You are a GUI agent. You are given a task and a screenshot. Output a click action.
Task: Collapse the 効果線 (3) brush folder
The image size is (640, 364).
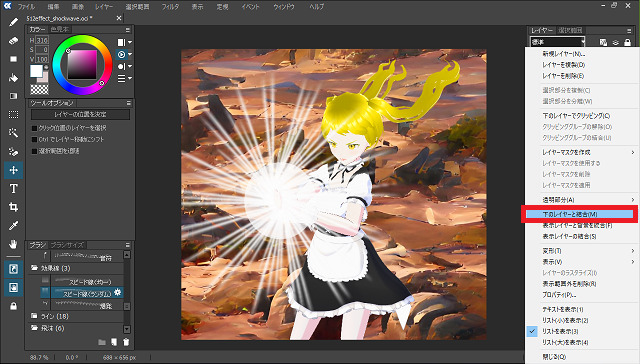[34, 268]
